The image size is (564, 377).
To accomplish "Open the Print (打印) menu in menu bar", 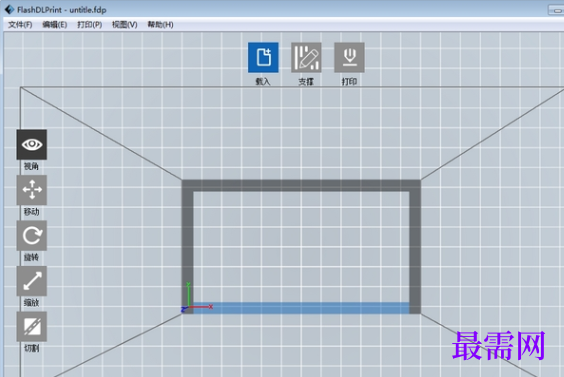I will click(90, 24).
